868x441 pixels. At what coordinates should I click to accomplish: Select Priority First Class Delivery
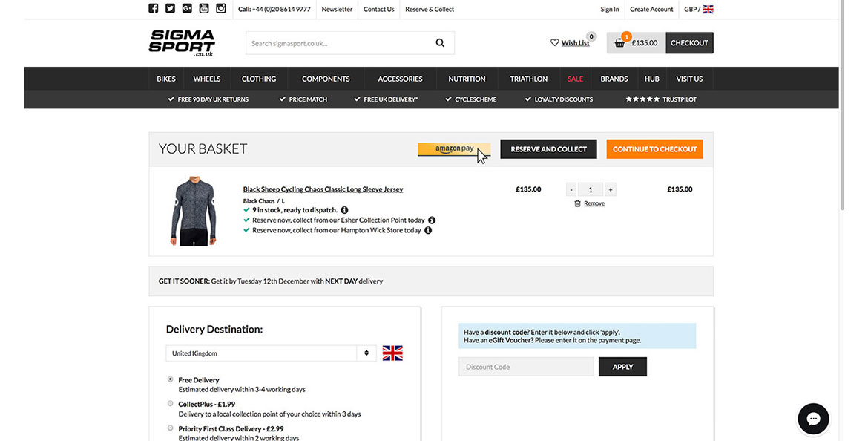pos(171,428)
